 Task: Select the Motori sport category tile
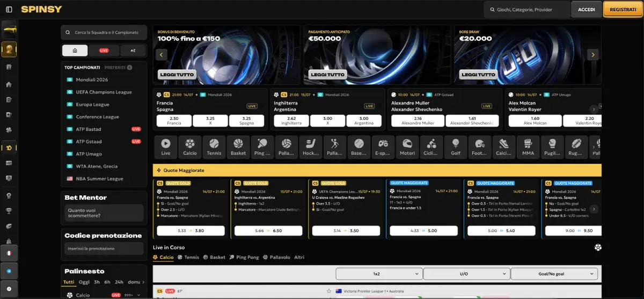(x=407, y=147)
